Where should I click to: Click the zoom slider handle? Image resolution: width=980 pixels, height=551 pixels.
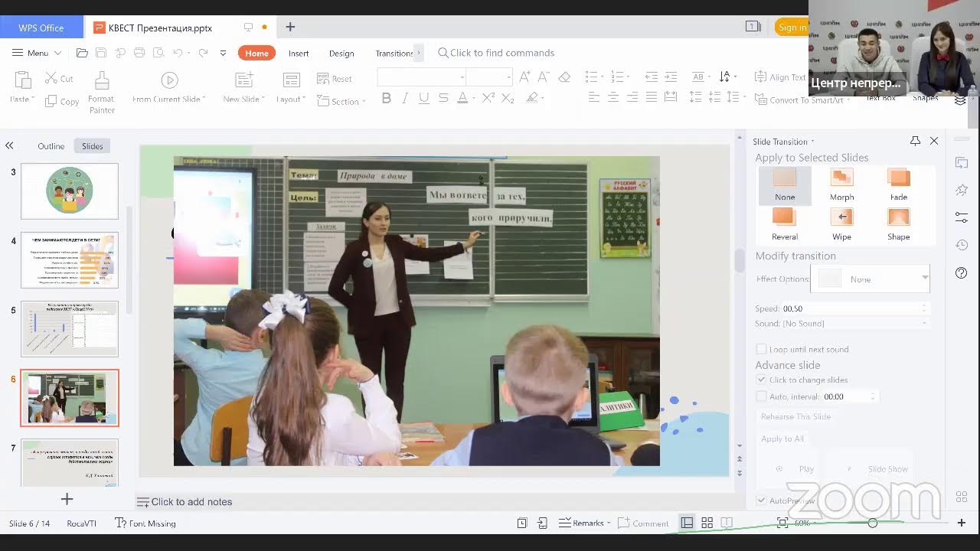pyautogui.click(x=872, y=523)
